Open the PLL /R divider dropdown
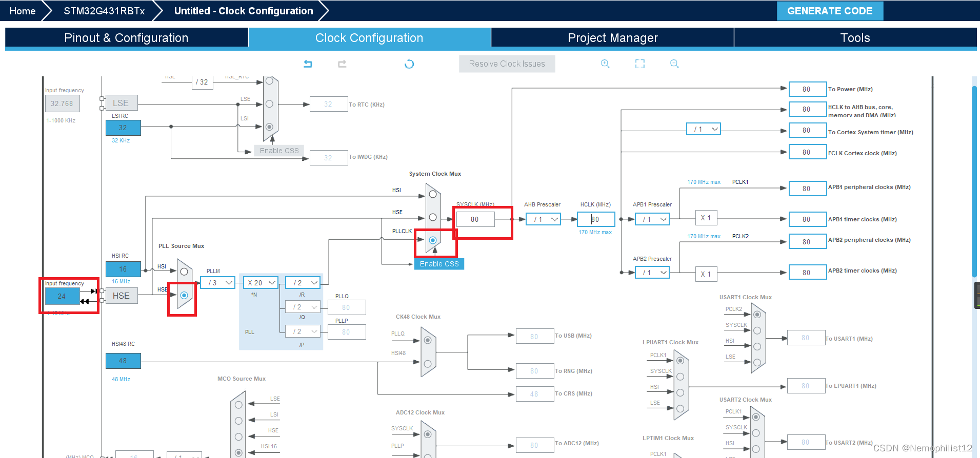Viewport: 980px width, 458px height. [304, 283]
